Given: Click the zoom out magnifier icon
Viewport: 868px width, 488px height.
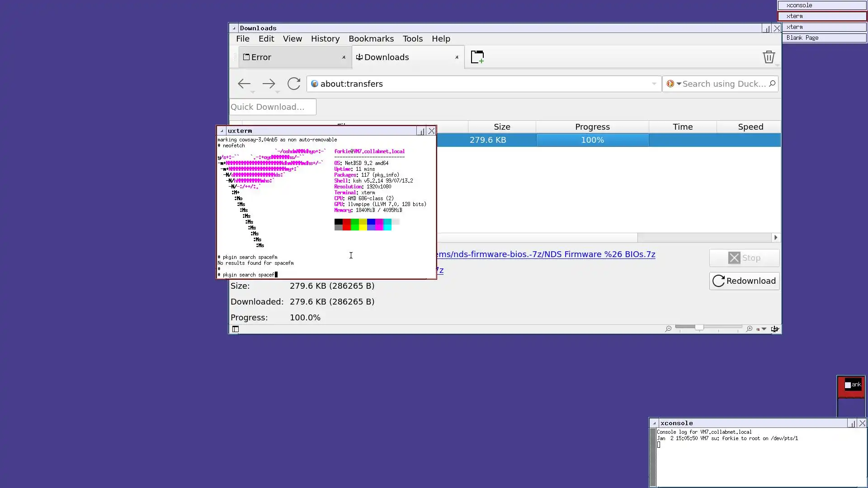Looking at the screenshot, I should click(668, 329).
